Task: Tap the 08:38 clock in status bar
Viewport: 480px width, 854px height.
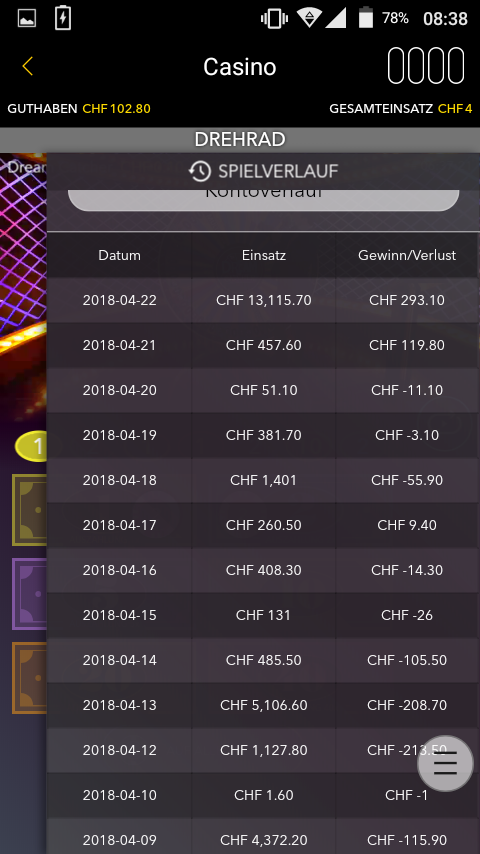Action: click(x=445, y=19)
